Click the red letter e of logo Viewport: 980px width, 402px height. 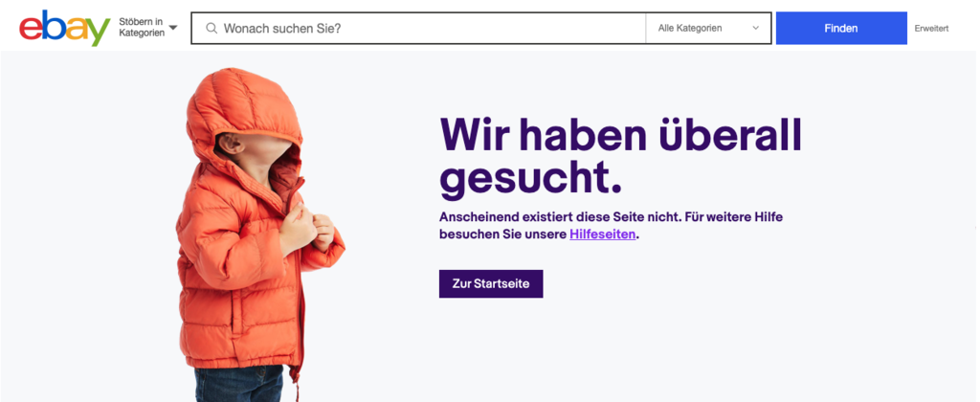[x=31, y=29]
